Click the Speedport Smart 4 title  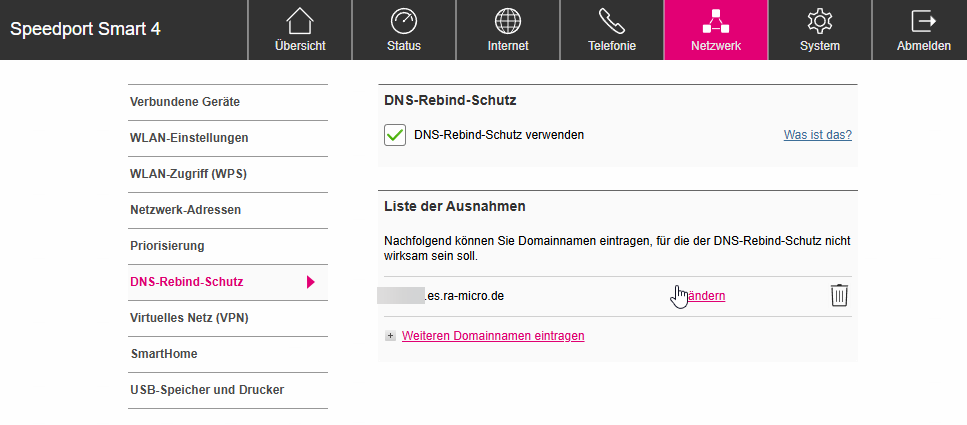pos(86,29)
